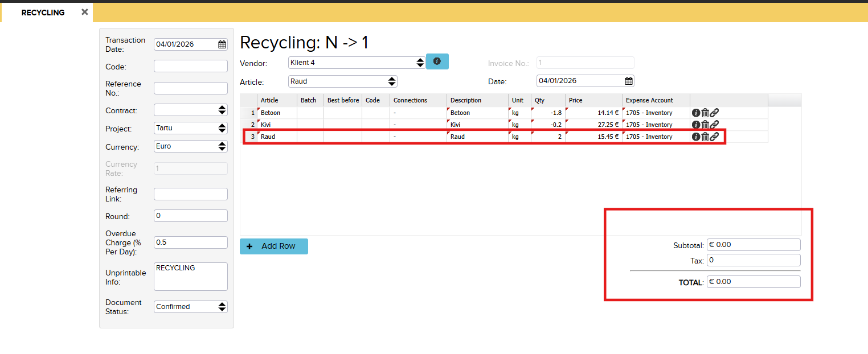Click the Expense Account column header
Viewport: 868px width, 354px height.
[649, 100]
